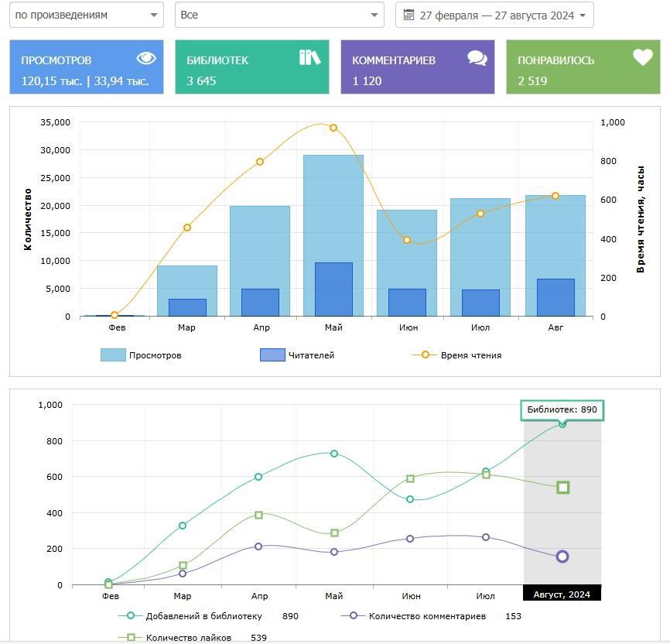Click the highlighted August comments circle marker
Viewport: 670px width, 644px height.
click(562, 557)
